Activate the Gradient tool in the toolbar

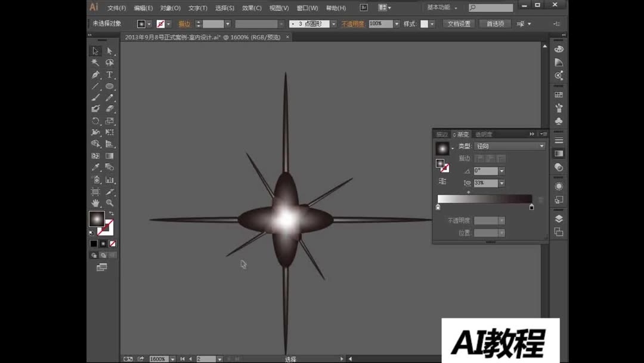click(x=110, y=155)
